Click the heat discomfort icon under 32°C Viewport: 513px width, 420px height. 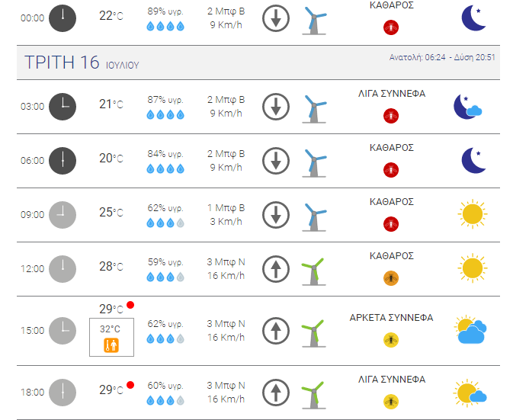111,345
